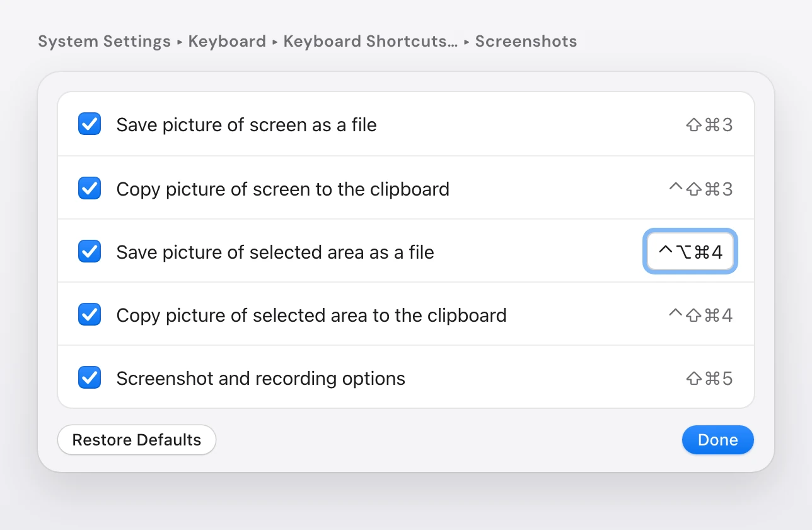
Task: Click System Settings in the breadcrumb
Action: tap(104, 42)
